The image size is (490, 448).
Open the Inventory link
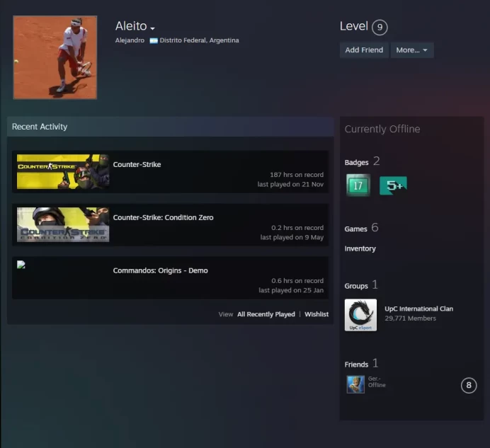click(360, 248)
